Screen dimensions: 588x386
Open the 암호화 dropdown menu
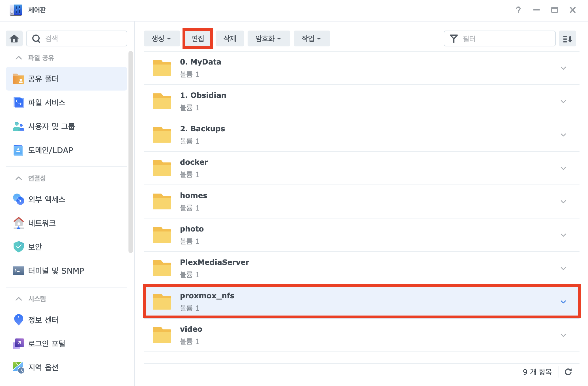(x=268, y=38)
